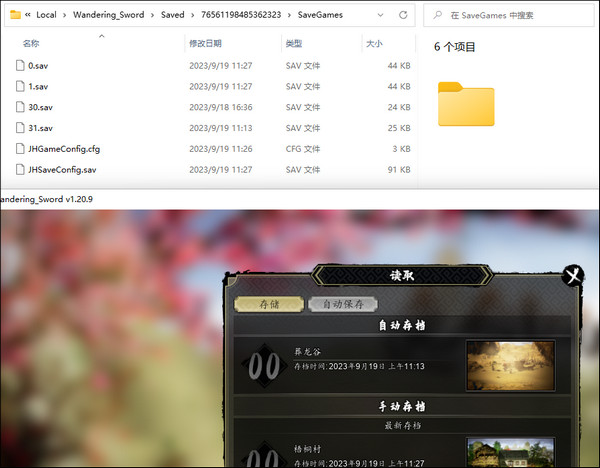Viewport: 600px width, 468px height.
Task: Click the date 2023/9/19 11:13 of 31.sav
Action: coord(221,128)
